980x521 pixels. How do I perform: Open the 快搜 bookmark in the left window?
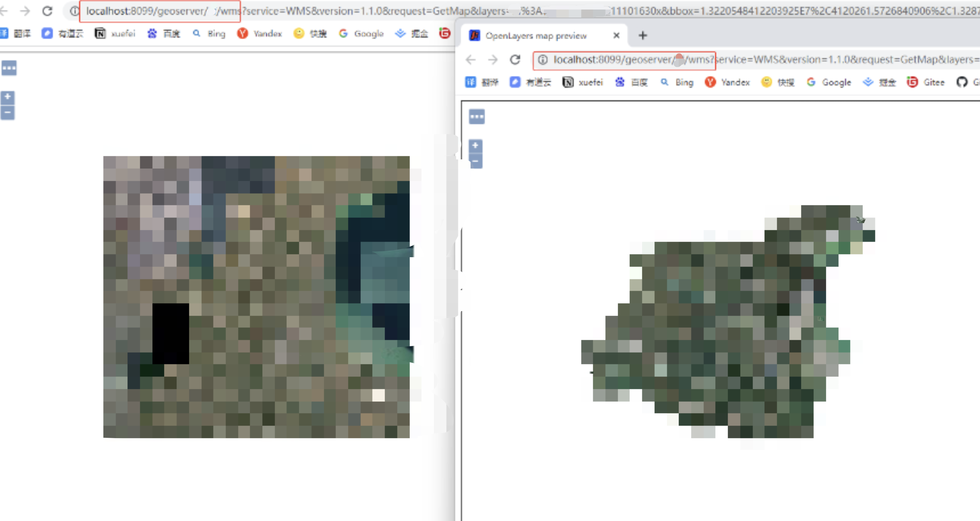[x=310, y=33]
